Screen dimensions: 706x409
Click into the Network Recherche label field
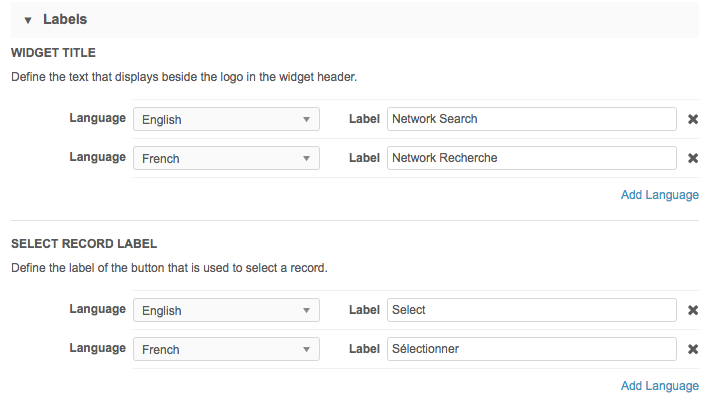click(x=531, y=158)
